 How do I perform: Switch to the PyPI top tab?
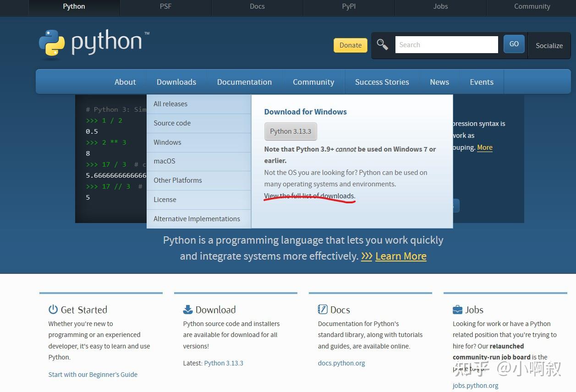point(349,6)
